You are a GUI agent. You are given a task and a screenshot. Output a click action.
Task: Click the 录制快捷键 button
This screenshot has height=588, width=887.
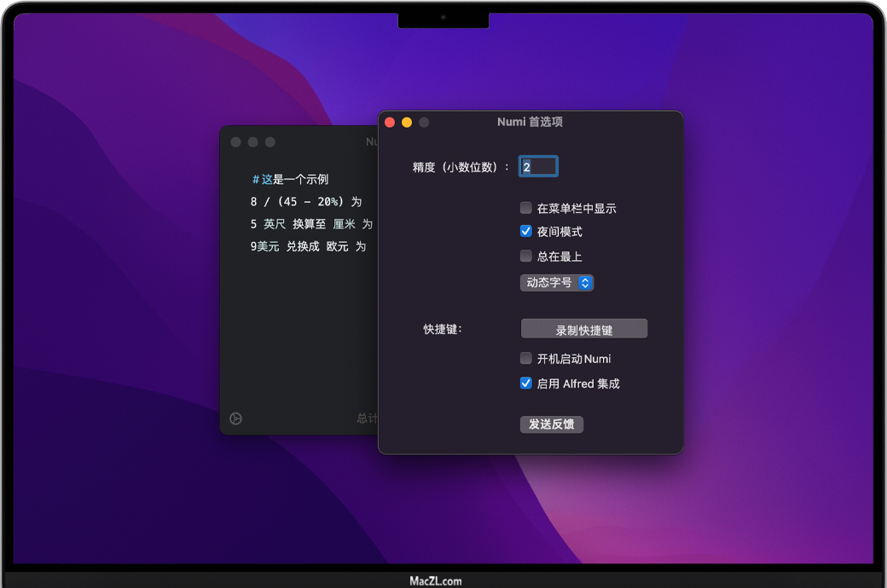pos(584,329)
